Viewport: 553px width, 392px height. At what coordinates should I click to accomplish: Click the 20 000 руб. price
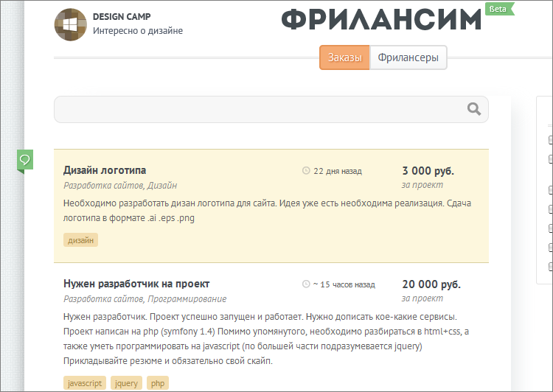(x=431, y=284)
